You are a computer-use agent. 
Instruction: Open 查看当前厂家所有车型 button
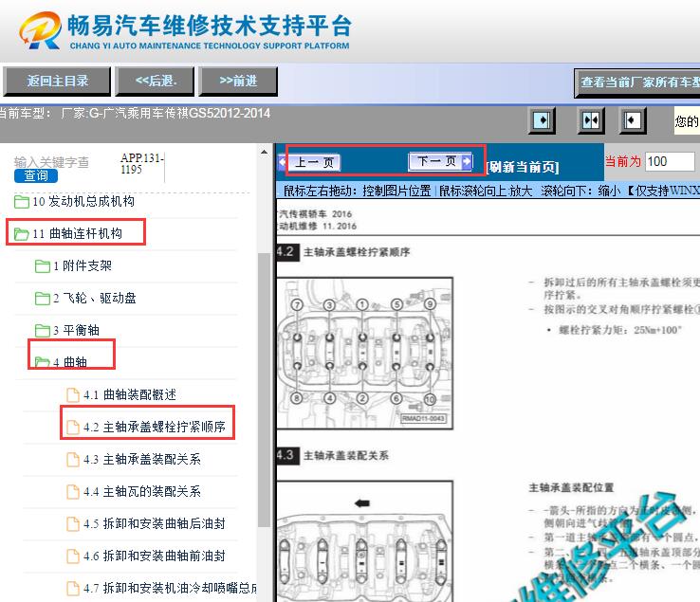tap(637, 83)
